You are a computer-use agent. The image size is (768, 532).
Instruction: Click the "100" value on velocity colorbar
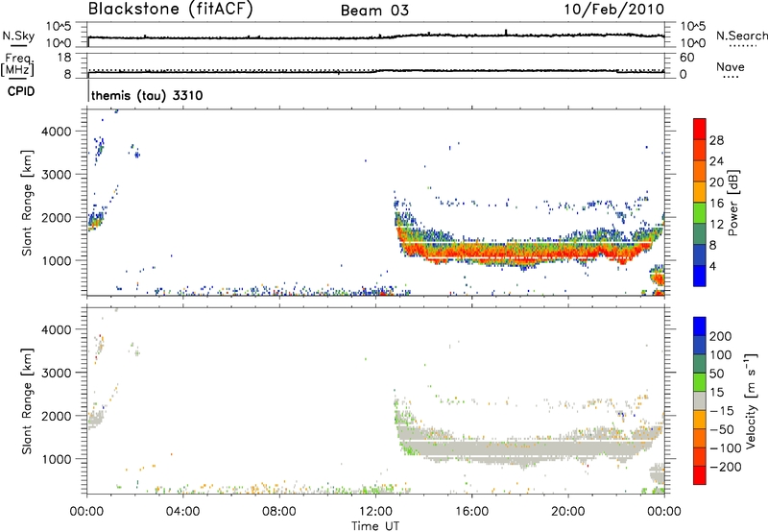click(721, 354)
